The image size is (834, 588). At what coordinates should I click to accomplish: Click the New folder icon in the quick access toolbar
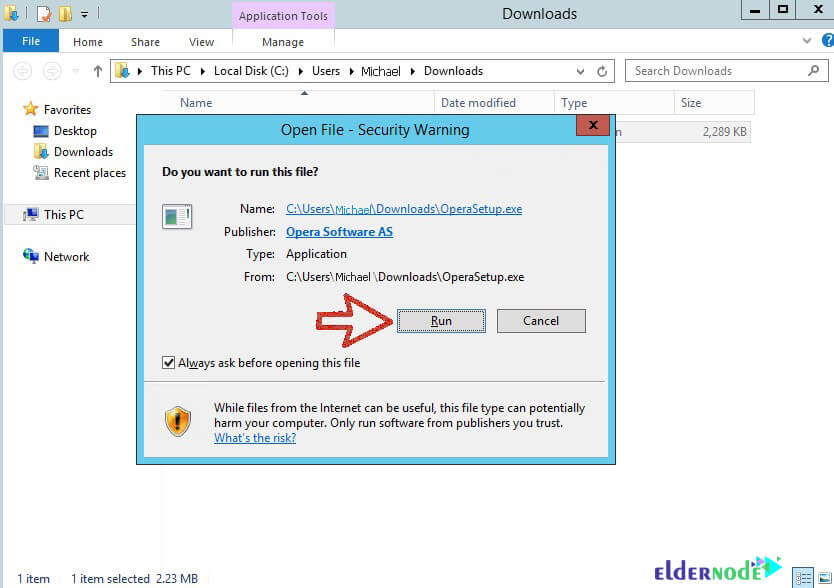[65, 13]
